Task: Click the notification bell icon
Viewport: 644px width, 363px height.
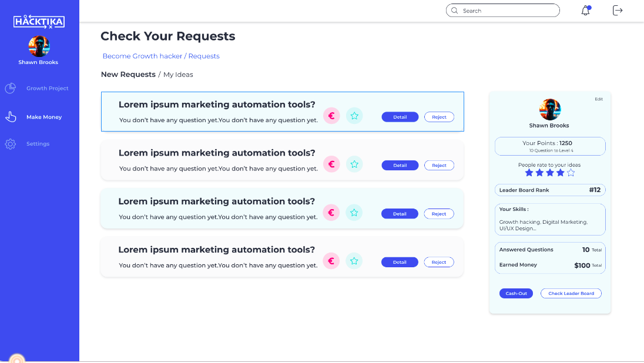Action: [x=585, y=11]
